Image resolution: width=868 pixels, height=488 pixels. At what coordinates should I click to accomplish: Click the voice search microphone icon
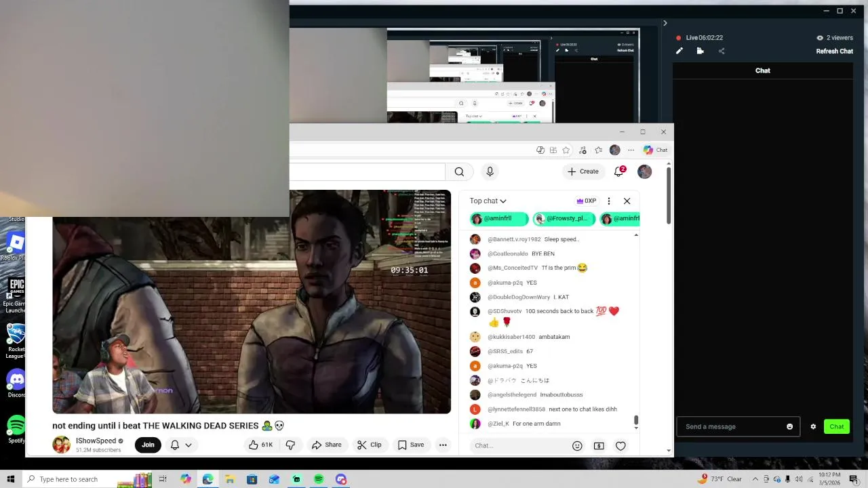(490, 171)
